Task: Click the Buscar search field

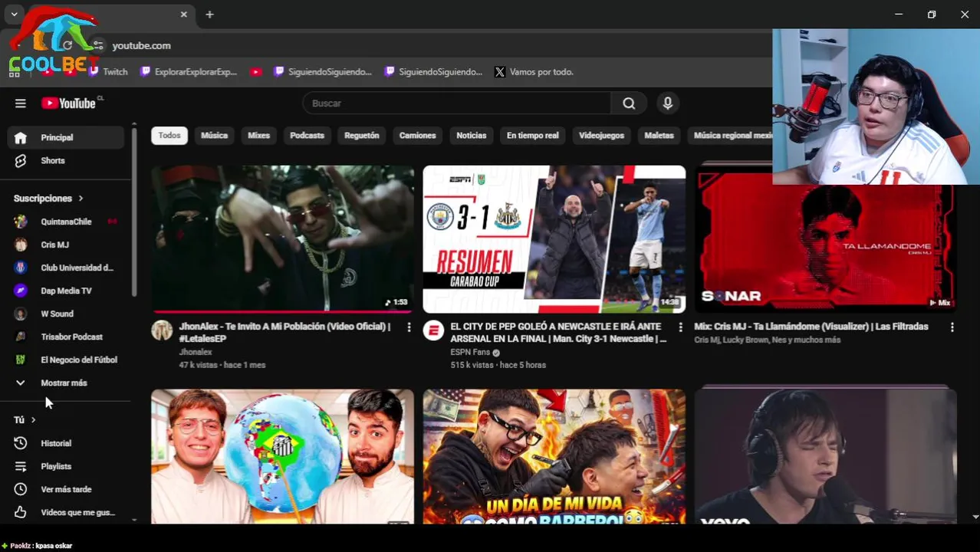Action: (457, 103)
